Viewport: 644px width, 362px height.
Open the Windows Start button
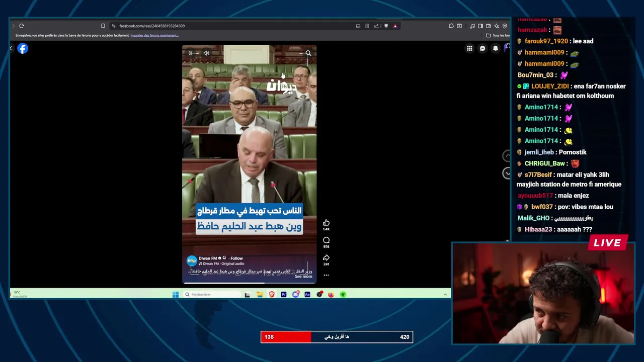(x=176, y=295)
